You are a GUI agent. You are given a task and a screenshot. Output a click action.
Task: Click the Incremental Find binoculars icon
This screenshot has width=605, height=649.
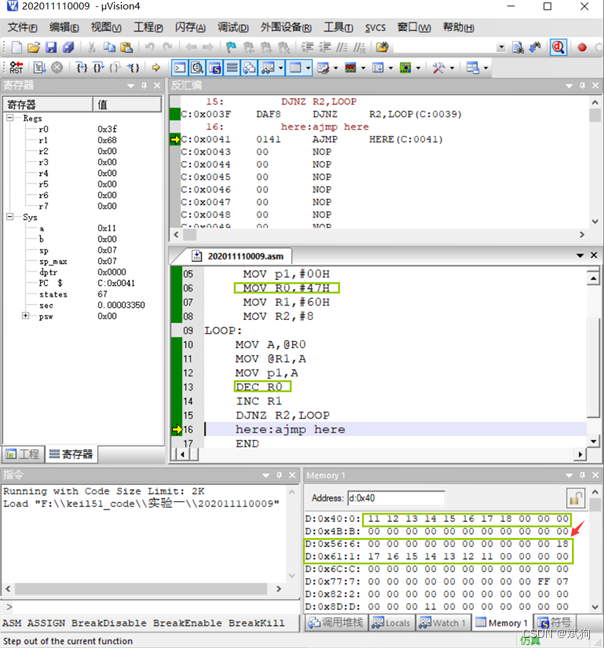tap(535, 47)
